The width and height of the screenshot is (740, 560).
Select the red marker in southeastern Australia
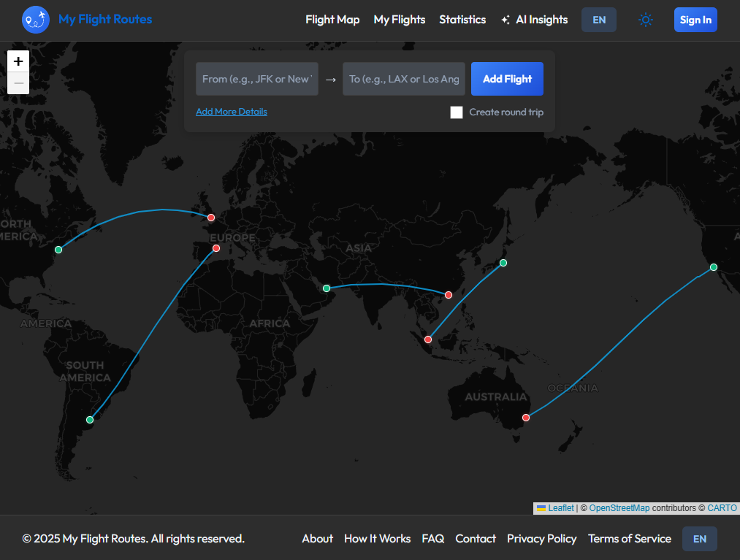coord(525,417)
